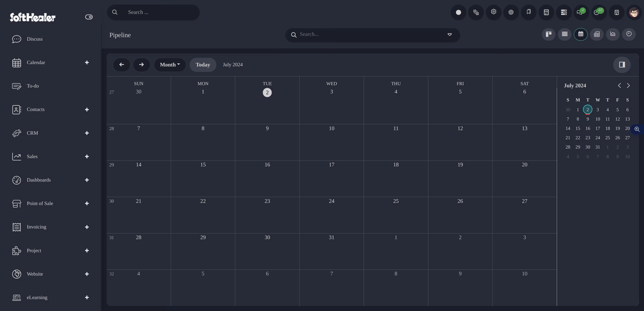Viewport: 644px width, 311px height.
Task: Open the Month scale dropdown
Action: coord(170,65)
